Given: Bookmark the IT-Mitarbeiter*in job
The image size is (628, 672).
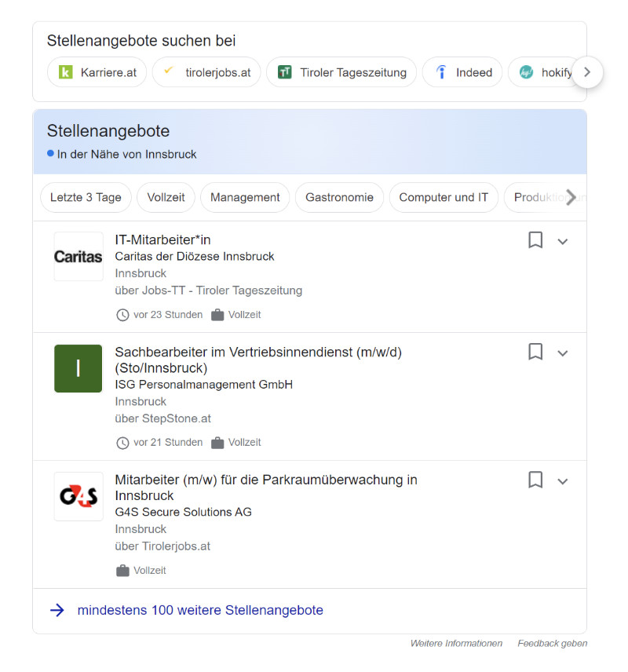Looking at the screenshot, I should click(535, 240).
